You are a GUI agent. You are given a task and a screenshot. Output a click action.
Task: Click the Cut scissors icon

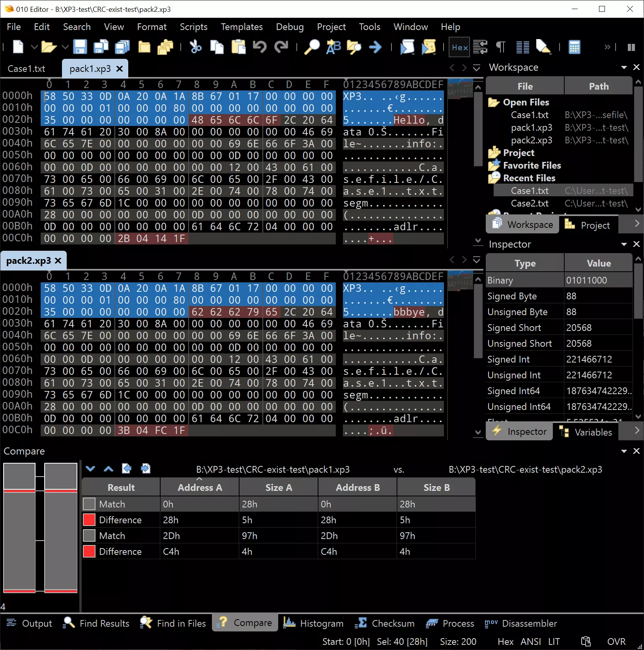click(195, 47)
